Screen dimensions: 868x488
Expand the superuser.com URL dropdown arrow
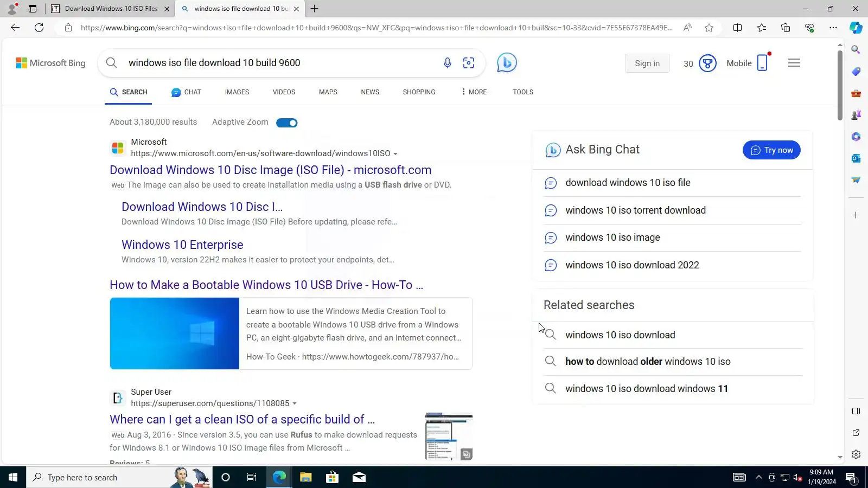click(295, 404)
